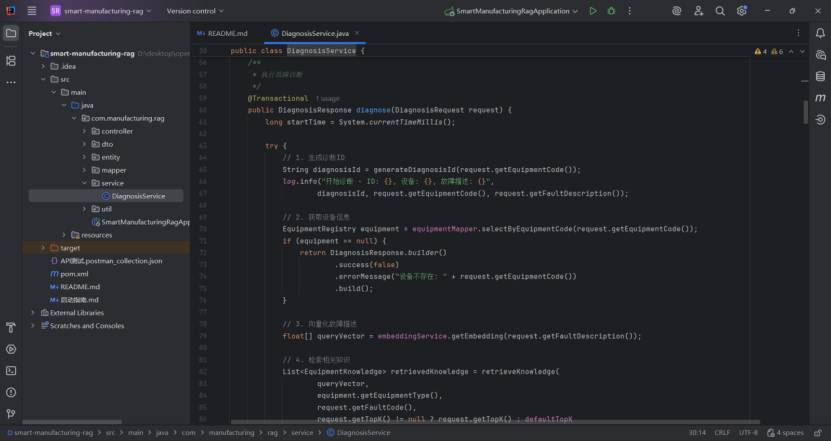The height and width of the screenshot is (442, 831).
Task: Select SmartManufacturingRagApp class in tree
Action: click(x=140, y=222)
